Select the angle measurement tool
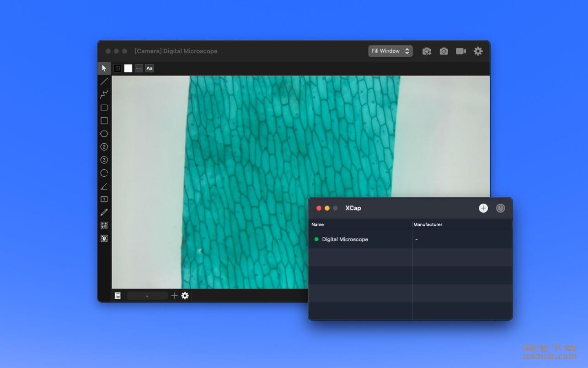Image resolution: width=588 pixels, height=368 pixels. [104, 186]
